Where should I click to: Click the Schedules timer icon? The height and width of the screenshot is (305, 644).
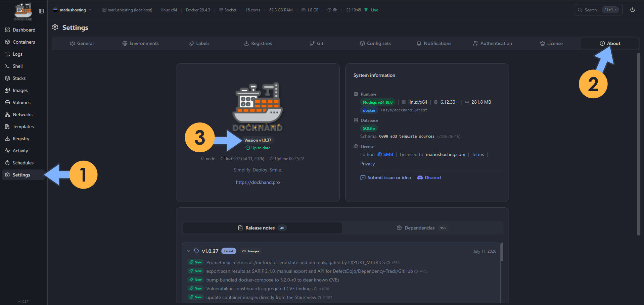pyautogui.click(x=7, y=163)
